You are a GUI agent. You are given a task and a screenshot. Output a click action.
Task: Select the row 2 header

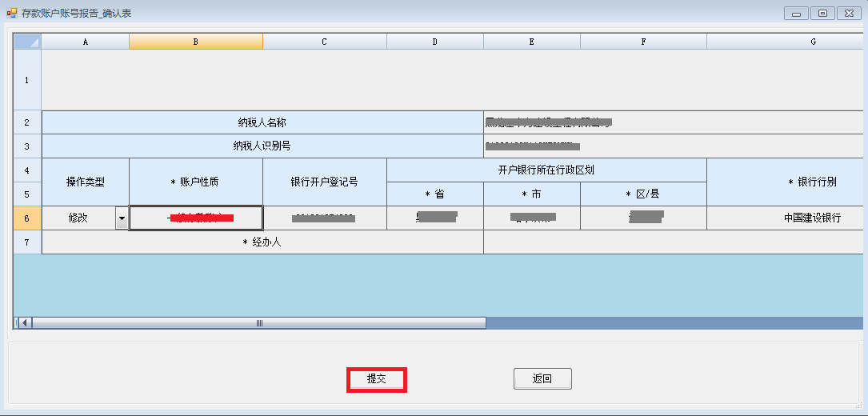27,122
